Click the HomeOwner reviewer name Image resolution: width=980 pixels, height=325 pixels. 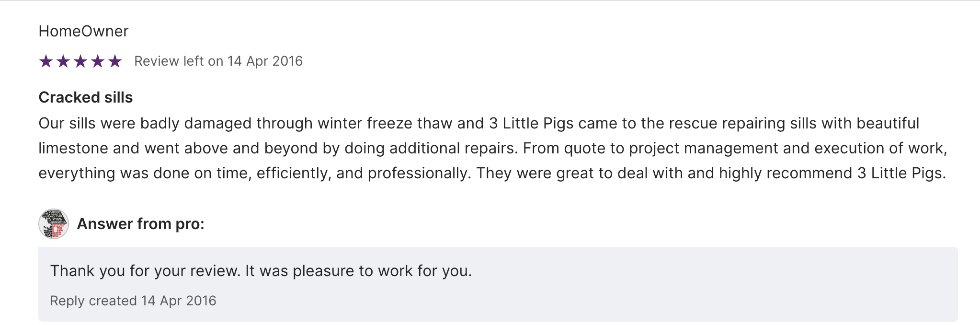[83, 31]
